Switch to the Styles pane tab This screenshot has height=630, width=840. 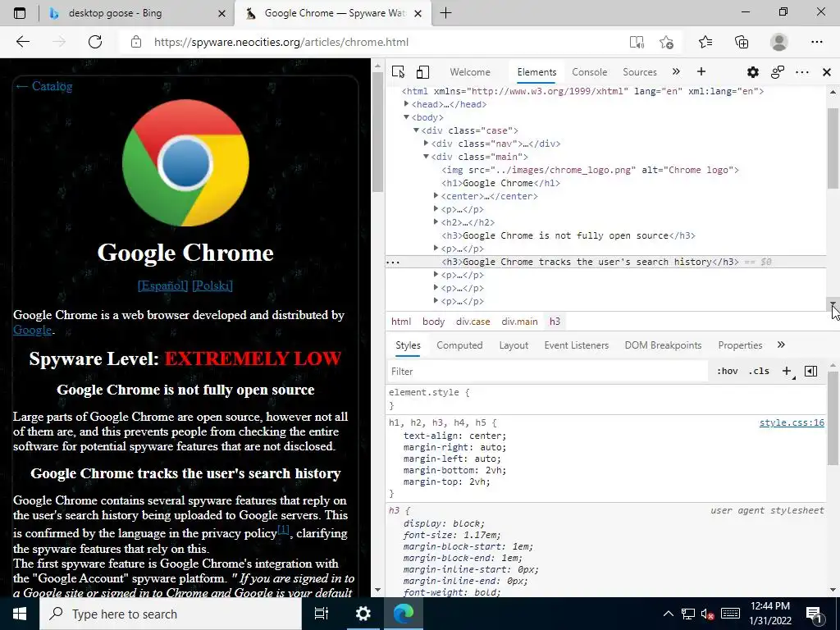coord(408,345)
